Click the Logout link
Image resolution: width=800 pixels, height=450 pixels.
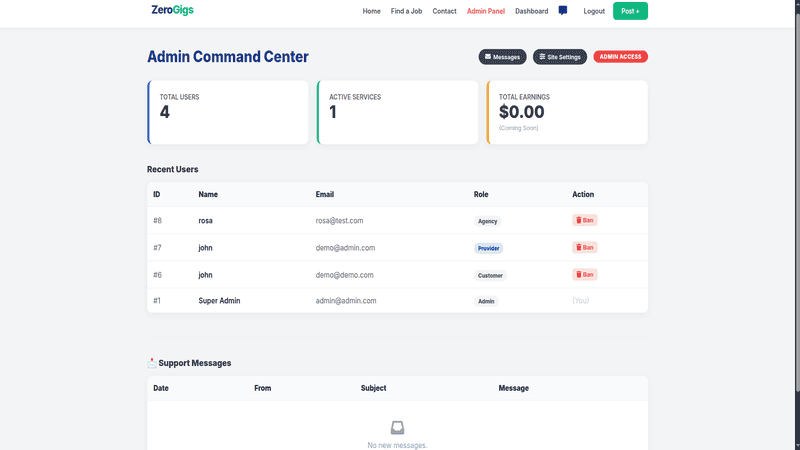594,11
